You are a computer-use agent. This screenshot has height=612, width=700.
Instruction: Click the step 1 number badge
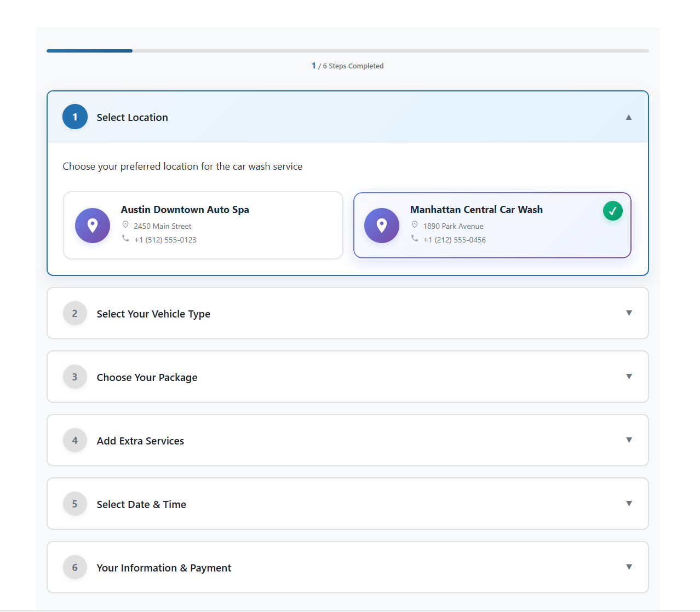pyautogui.click(x=75, y=117)
